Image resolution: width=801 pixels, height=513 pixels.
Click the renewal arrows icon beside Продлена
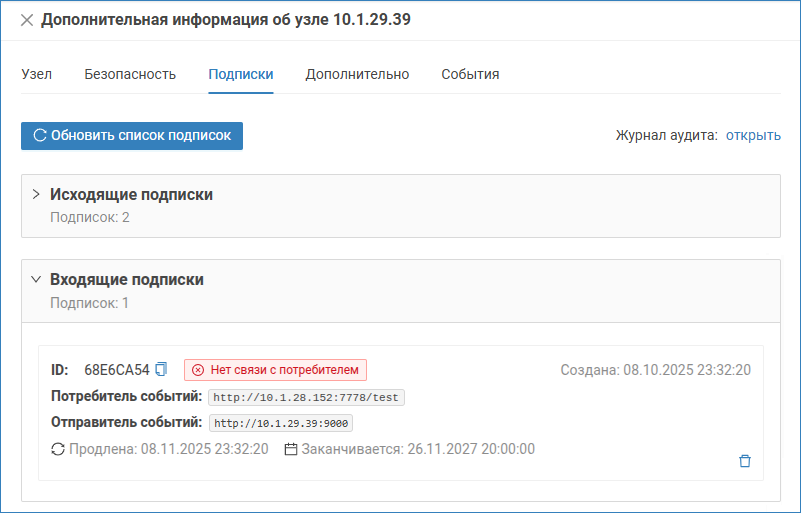point(58,449)
